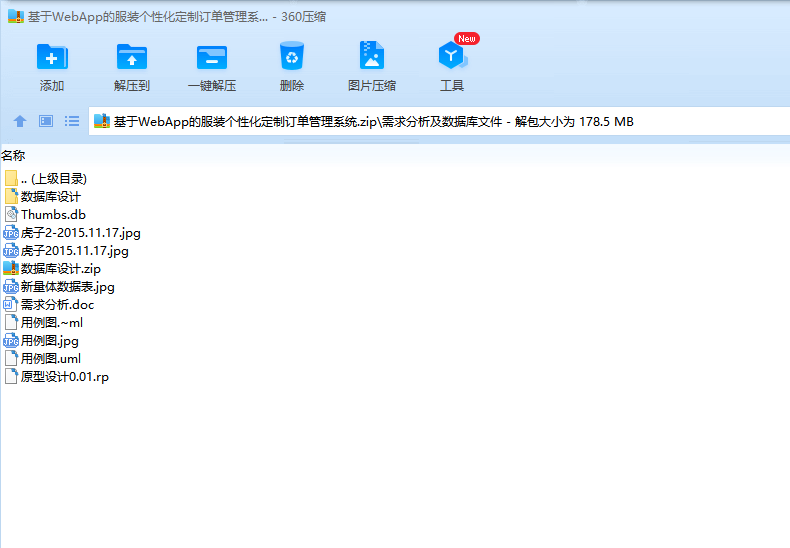Click the archive icon of 数据库设计.zip
790x548 pixels.
coord(11,268)
